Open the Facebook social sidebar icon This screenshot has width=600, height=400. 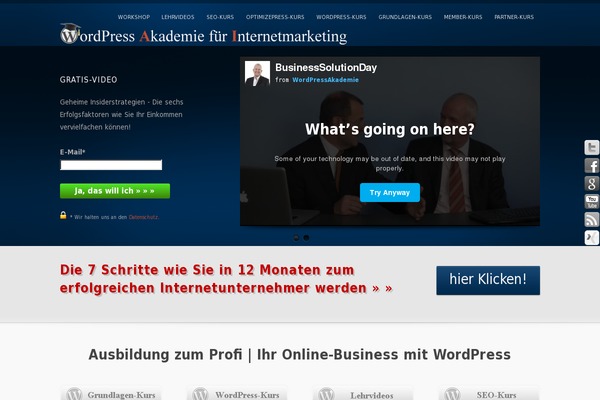[592, 166]
